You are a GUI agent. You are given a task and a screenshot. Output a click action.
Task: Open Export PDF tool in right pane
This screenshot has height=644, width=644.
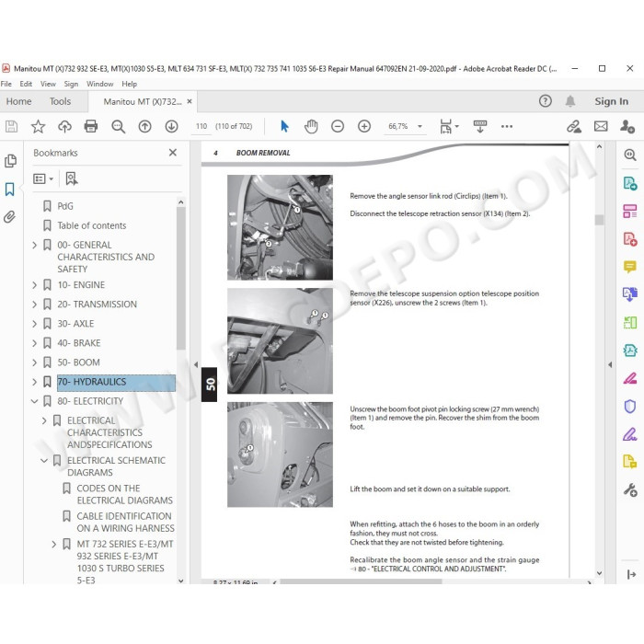click(x=629, y=183)
